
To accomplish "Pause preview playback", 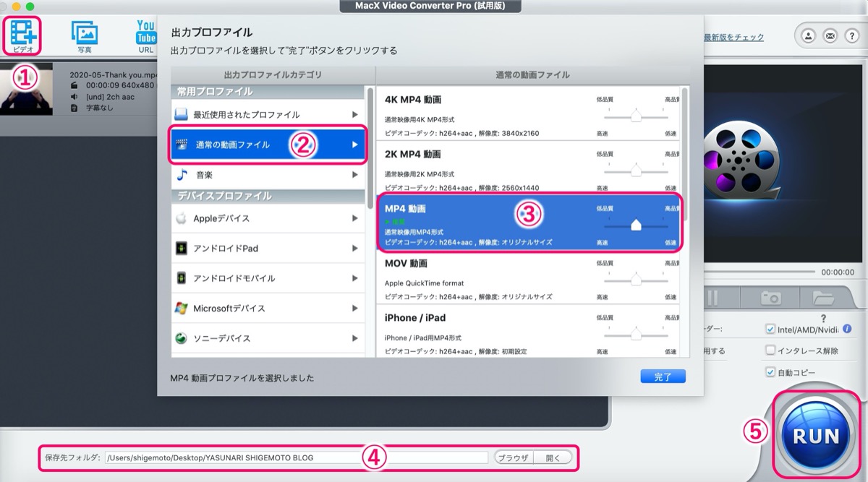I will tap(712, 297).
